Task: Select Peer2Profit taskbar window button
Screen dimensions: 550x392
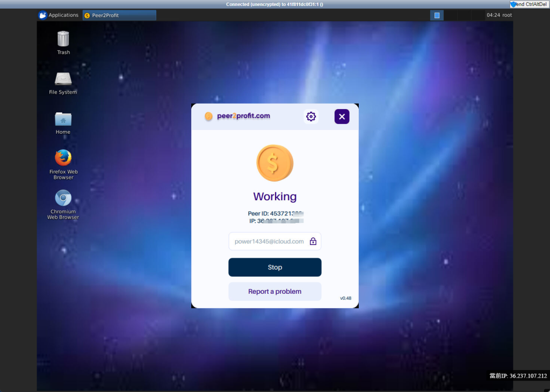Action: tap(119, 15)
